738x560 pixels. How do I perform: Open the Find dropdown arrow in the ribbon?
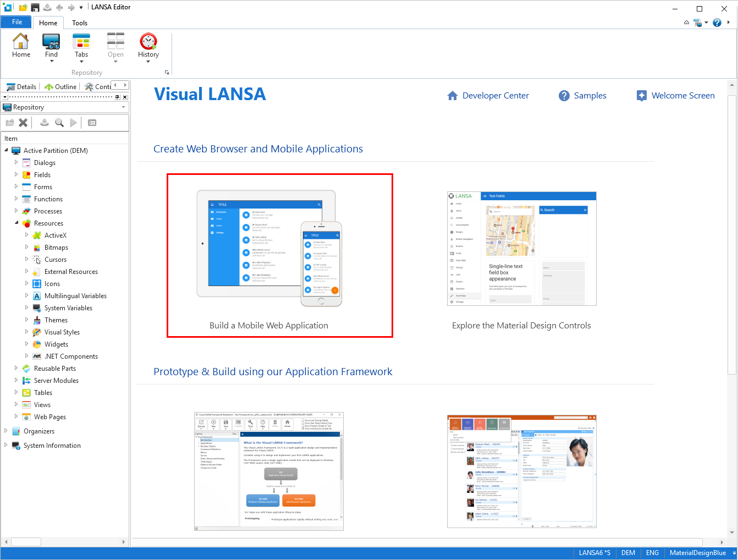click(51, 61)
